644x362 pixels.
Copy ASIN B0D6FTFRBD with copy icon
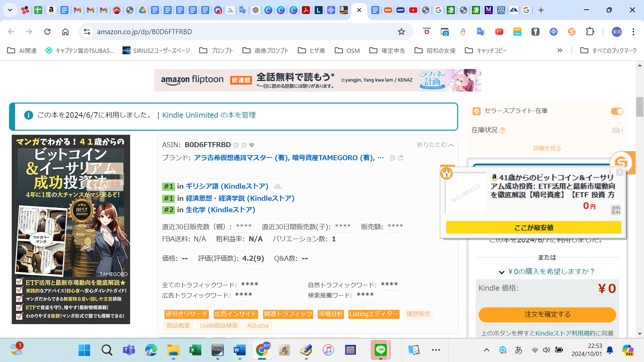[x=236, y=145]
